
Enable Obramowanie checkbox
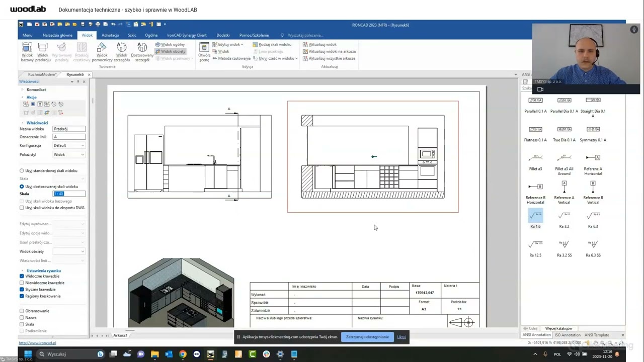[22, 311]
